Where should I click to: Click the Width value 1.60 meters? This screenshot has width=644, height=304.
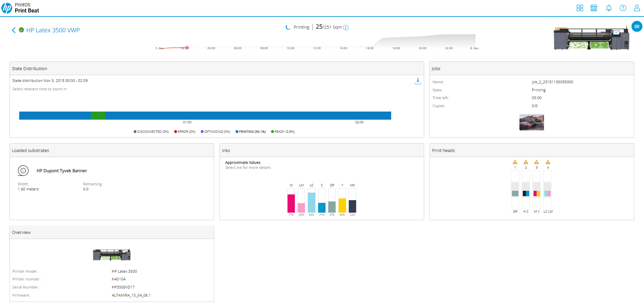(x=28, y=189)
